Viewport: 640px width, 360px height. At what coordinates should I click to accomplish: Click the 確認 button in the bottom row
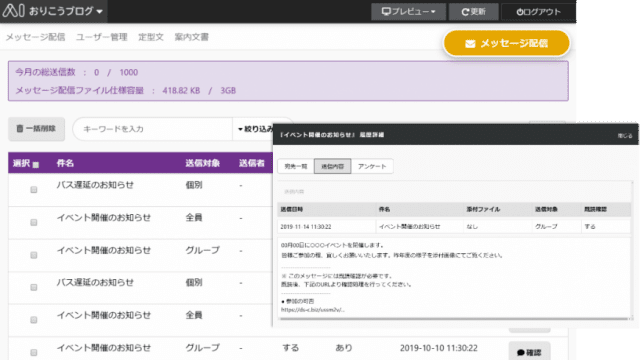529,352
